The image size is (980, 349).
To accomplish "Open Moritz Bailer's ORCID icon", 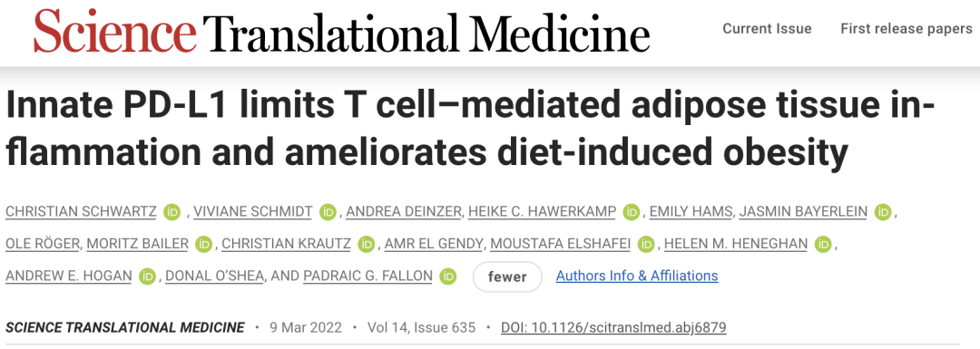I will pyautogui.click(x=204, y=244).
